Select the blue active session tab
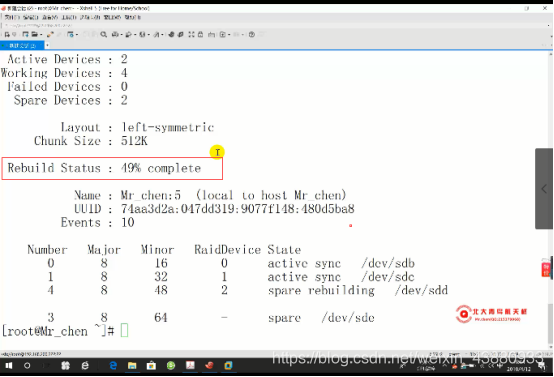554x377 pixels. [22, 45]
